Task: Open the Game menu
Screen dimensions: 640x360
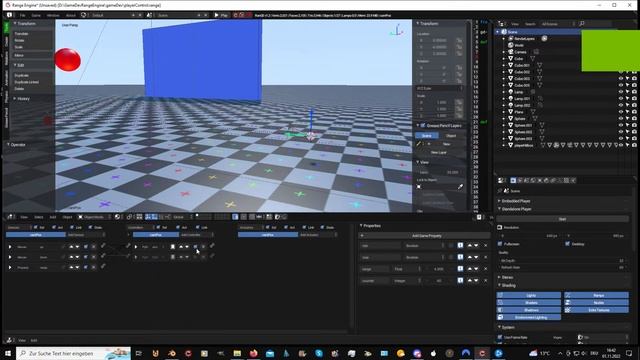Action: click(36, 15)
